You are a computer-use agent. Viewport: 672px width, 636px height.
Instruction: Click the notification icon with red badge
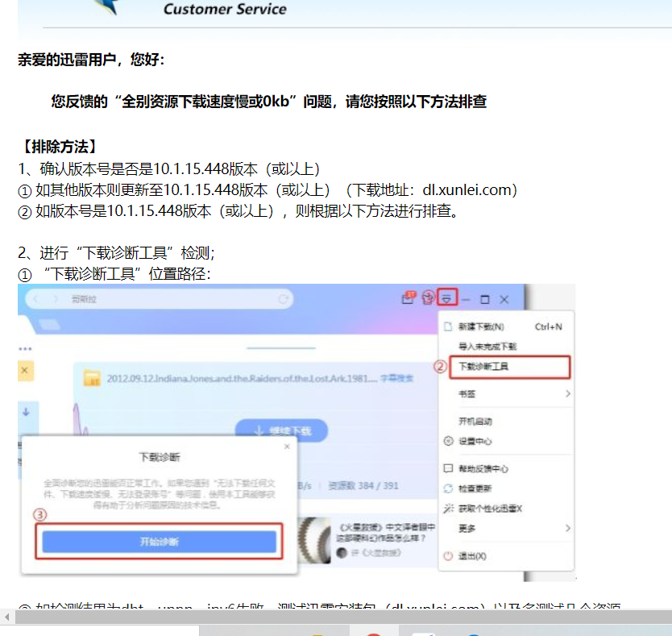coord(409,298)
